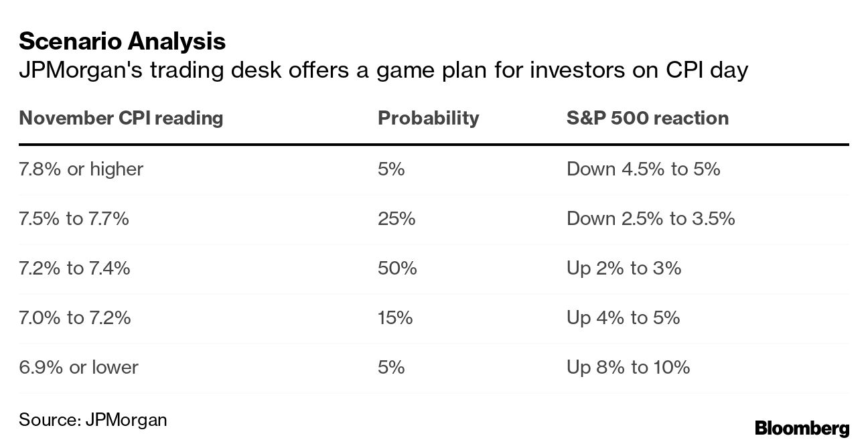Viewport: 868px width, 446px height.
Task: Click the '7.0% to 7.2%' cell
Action: coord(74,317)
